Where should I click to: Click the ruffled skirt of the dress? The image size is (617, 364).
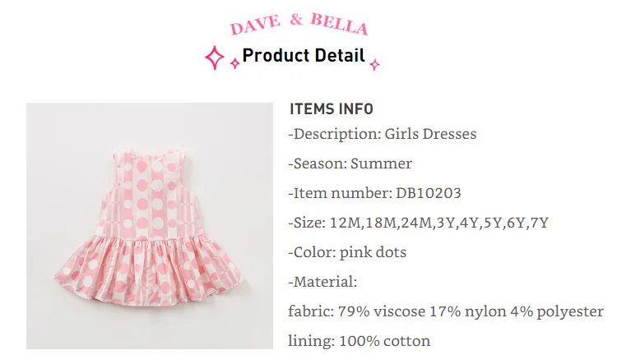149,270
